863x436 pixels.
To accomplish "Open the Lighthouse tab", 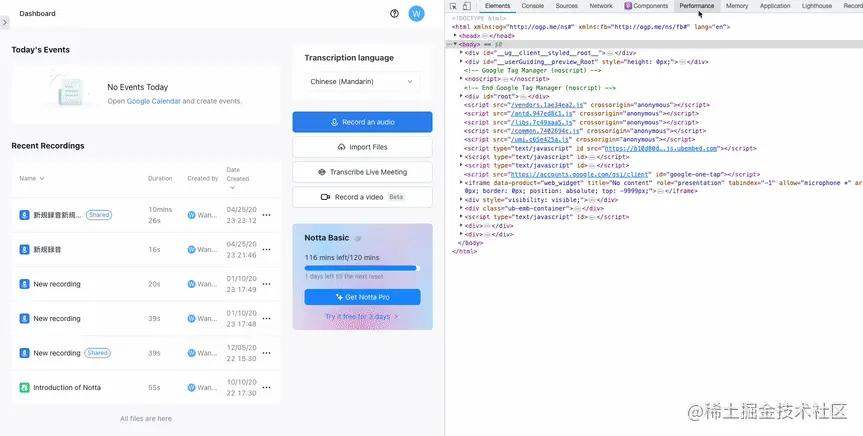I will pos(817,6).
